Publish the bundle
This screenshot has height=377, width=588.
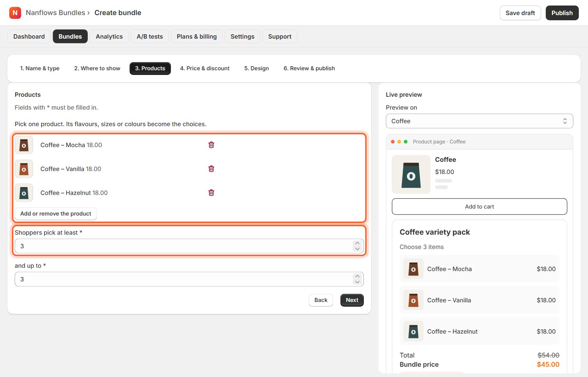[x=562, y=13]
